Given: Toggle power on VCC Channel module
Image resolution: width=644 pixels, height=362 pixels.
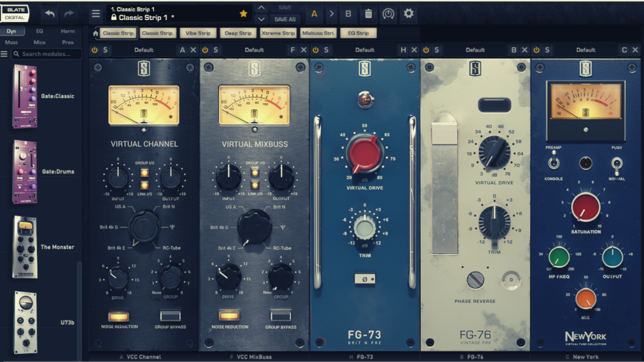Looking at the screenshot, I should pos(94,50).
